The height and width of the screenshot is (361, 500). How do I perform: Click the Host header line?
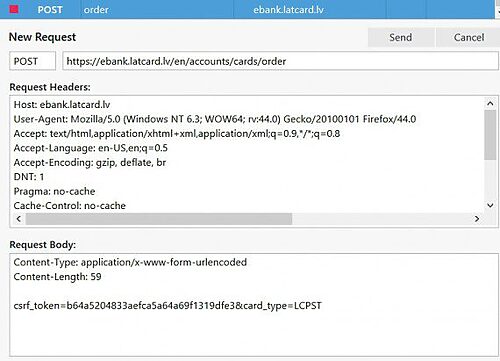point(62,105)
